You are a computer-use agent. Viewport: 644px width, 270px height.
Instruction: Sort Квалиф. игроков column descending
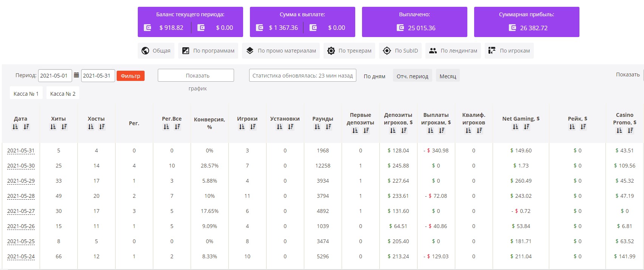[x=479, y=130]
